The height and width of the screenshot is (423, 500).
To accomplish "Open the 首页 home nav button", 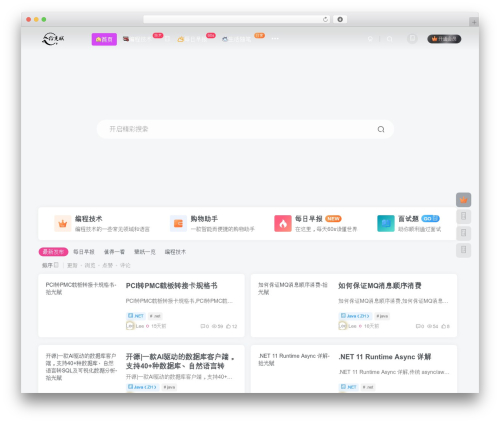I will tap(104, 39).
